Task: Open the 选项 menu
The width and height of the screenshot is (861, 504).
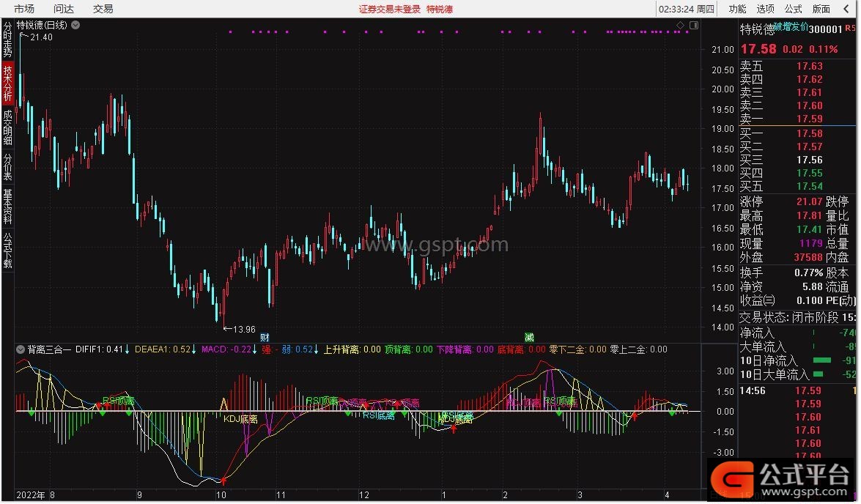Action: coord(766,9)
